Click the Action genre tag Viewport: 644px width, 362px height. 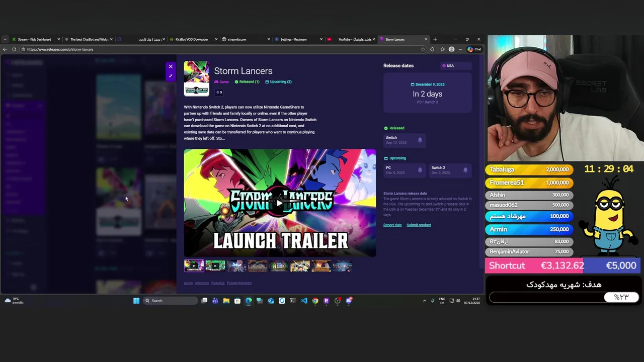click(188, 283)
